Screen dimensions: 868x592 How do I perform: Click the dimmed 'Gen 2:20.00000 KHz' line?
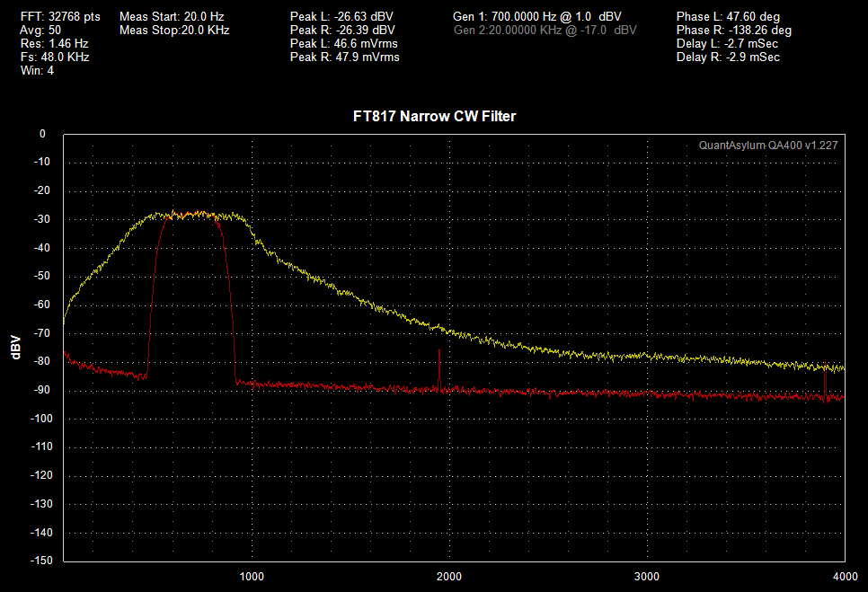(x=545, y=30)
